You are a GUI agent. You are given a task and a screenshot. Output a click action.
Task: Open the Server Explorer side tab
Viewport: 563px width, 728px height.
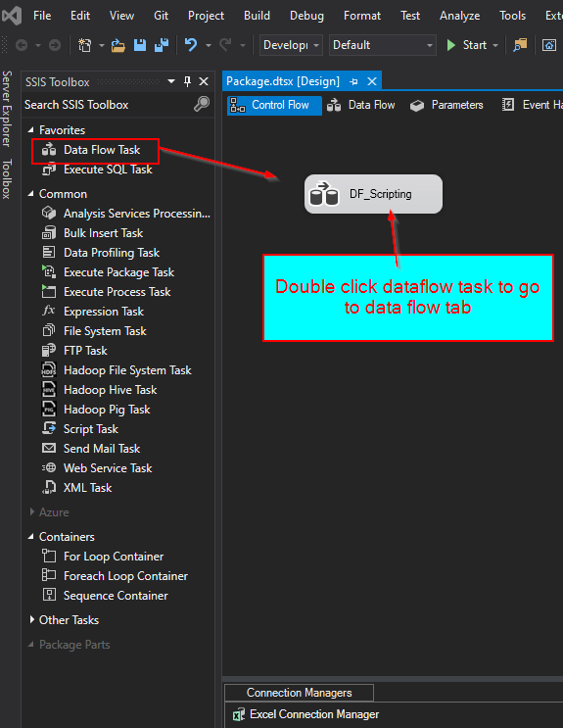pos(7,109)
